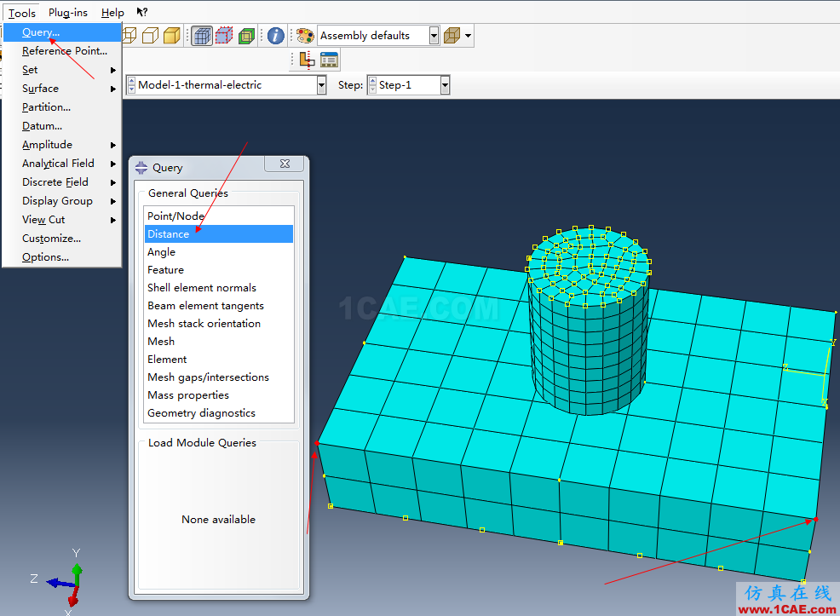Choose Options... menu entry
Viewport: 840px width, 616px height.
point(63,257)
